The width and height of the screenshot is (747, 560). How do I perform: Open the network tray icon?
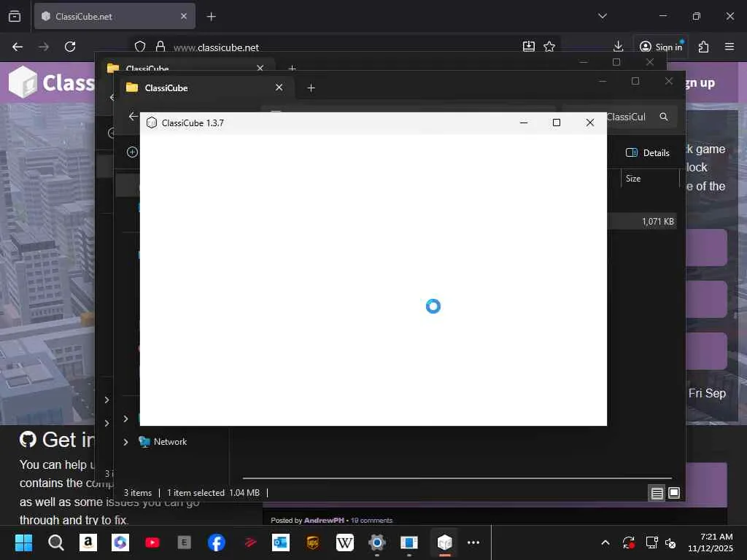click(651, 542)
